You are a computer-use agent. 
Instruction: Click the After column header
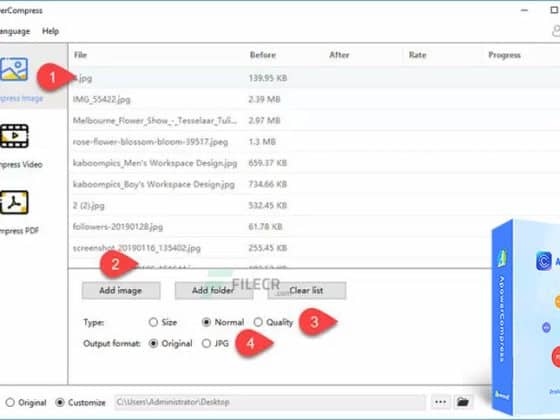pos(339,55)
